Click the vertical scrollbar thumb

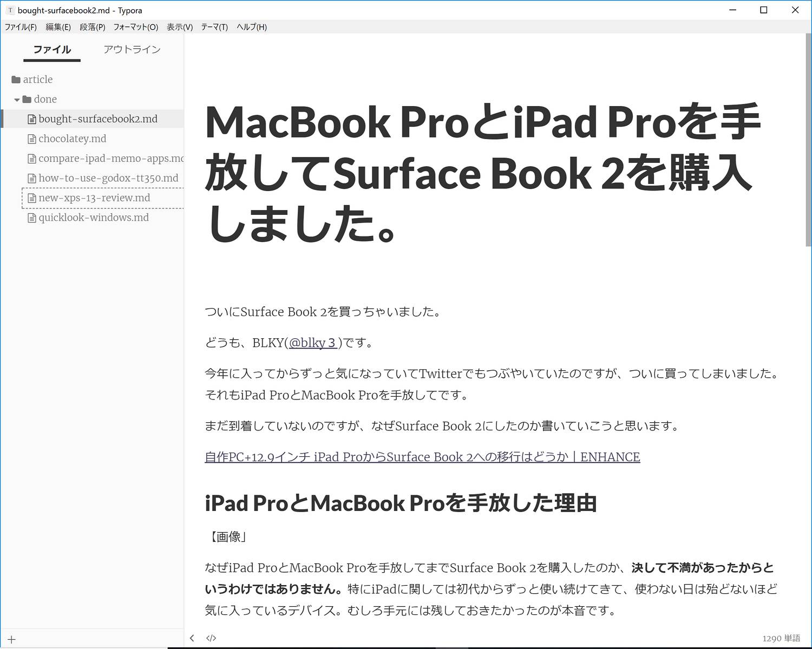pyautogui.click(x=808, y=139)
